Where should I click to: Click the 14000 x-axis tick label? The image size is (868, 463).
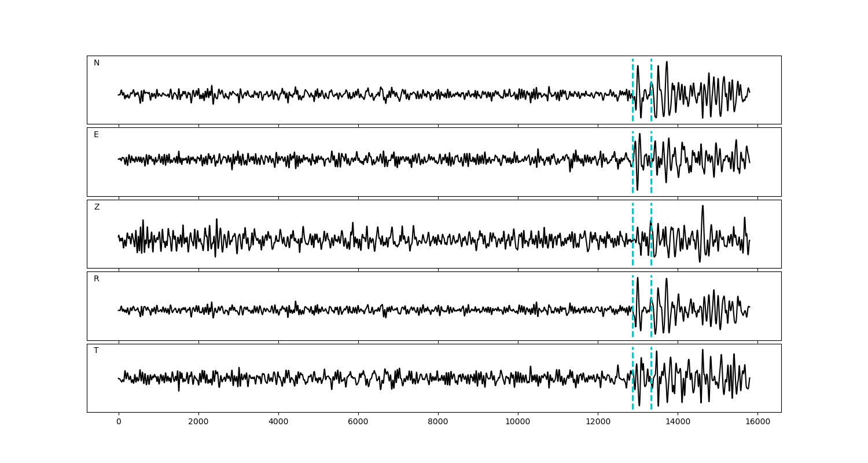[x=678, y=422]
